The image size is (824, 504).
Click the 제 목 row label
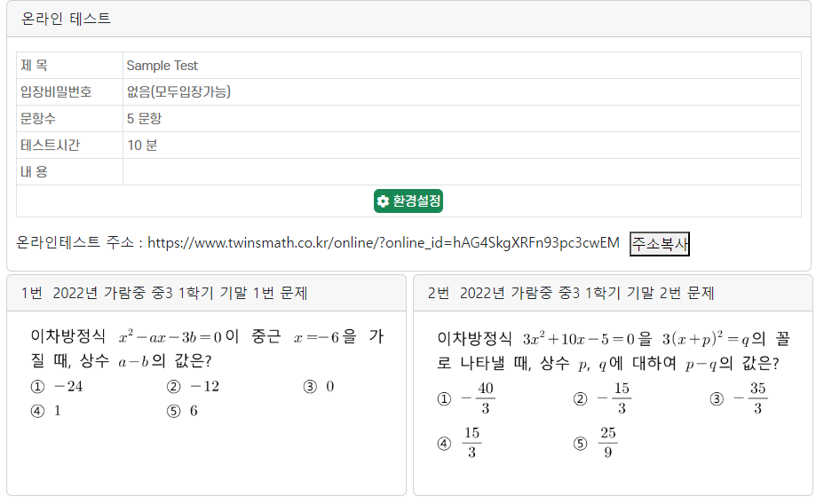(34, 66)
